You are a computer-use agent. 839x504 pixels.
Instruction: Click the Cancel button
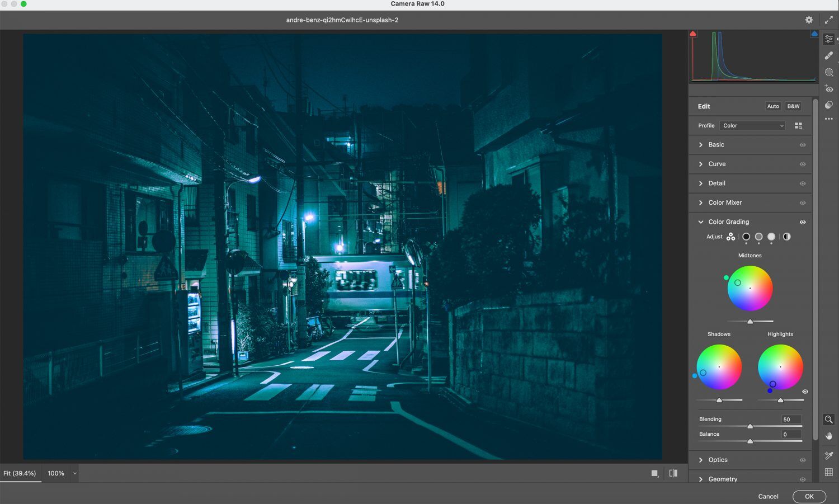click(x=768, y=496)
